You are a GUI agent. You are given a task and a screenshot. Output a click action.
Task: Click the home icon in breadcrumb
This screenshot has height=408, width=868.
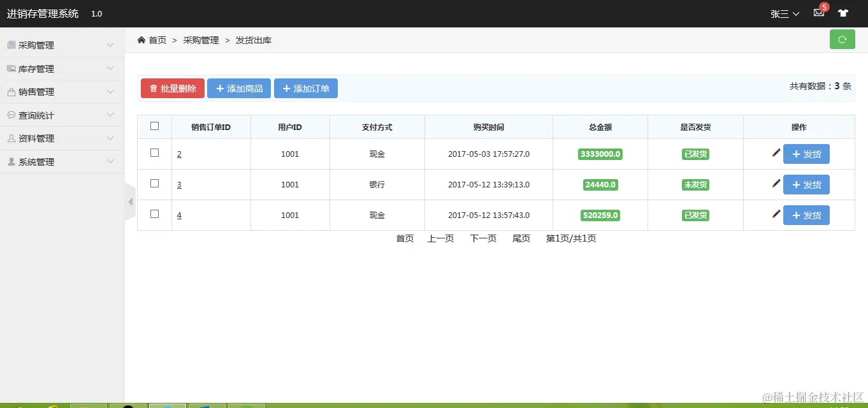coord(141,40)
